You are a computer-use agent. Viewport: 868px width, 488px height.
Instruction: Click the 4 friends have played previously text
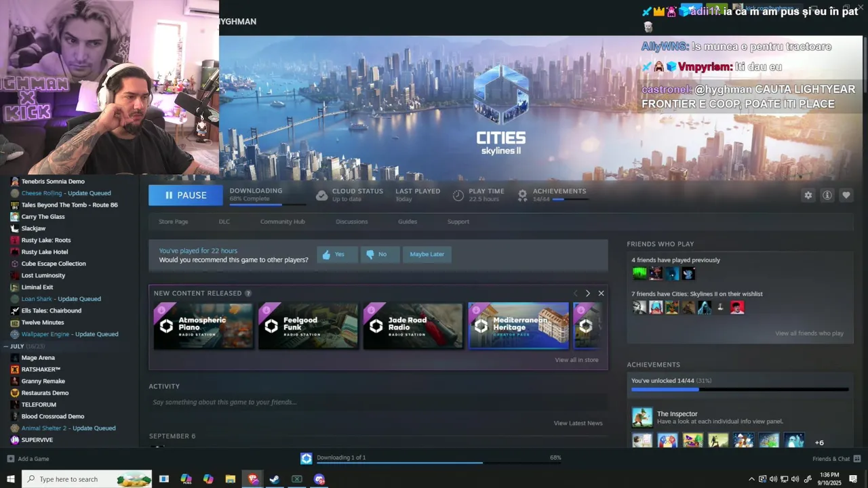(x=675, y=260)
